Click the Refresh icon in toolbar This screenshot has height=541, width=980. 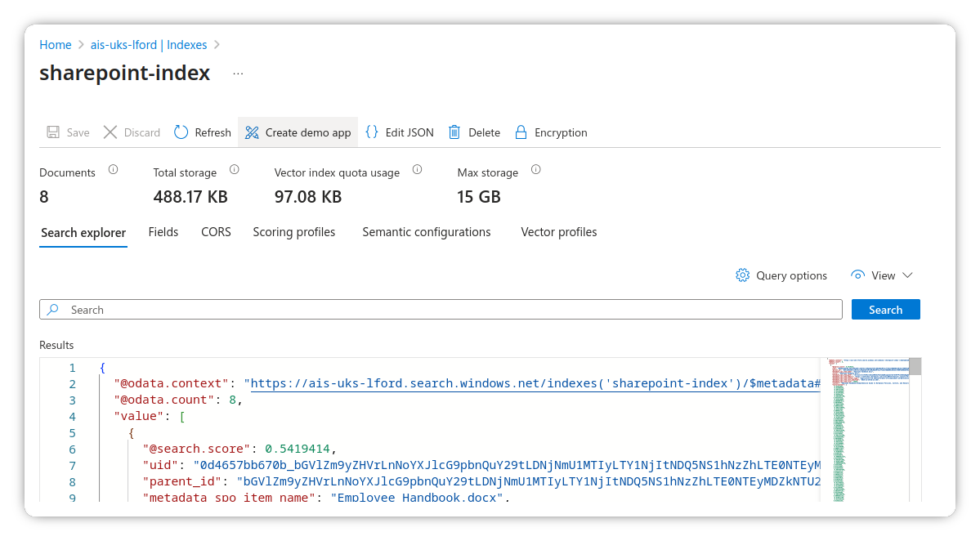[x=181, y=132]
